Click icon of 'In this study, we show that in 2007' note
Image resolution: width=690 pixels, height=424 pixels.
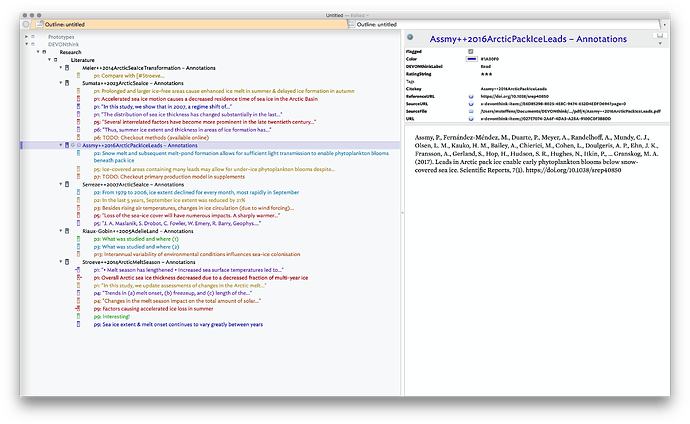pyautogui.click(x=78, y=106)
